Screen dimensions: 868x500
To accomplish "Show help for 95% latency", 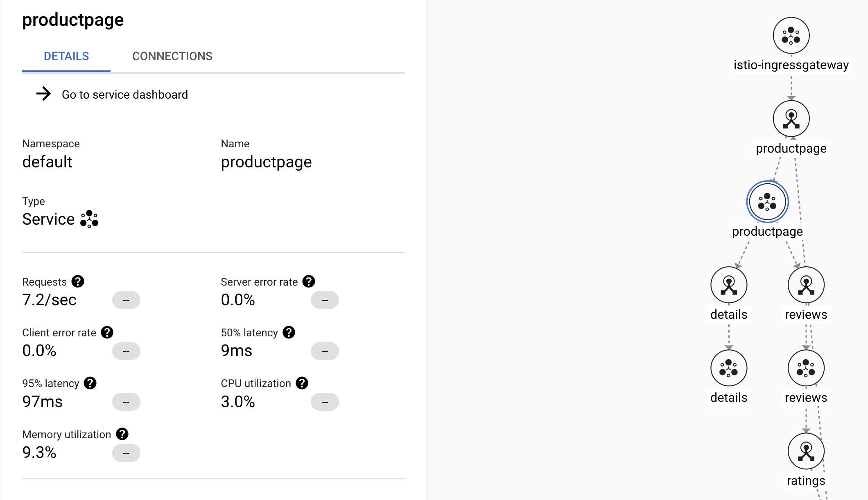I will coord(90,383).
